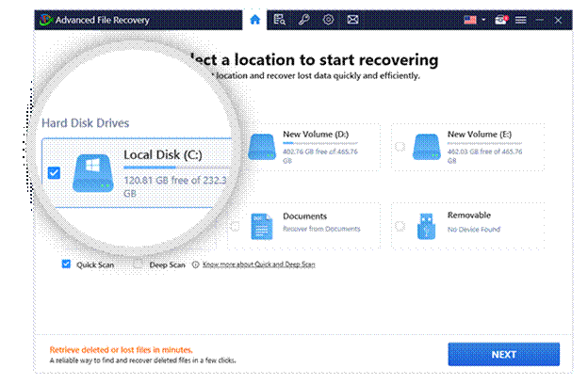Toggle the Quick Scan checkbox
Viewport: 588px width, 384px height.
[x=66, y=264]
